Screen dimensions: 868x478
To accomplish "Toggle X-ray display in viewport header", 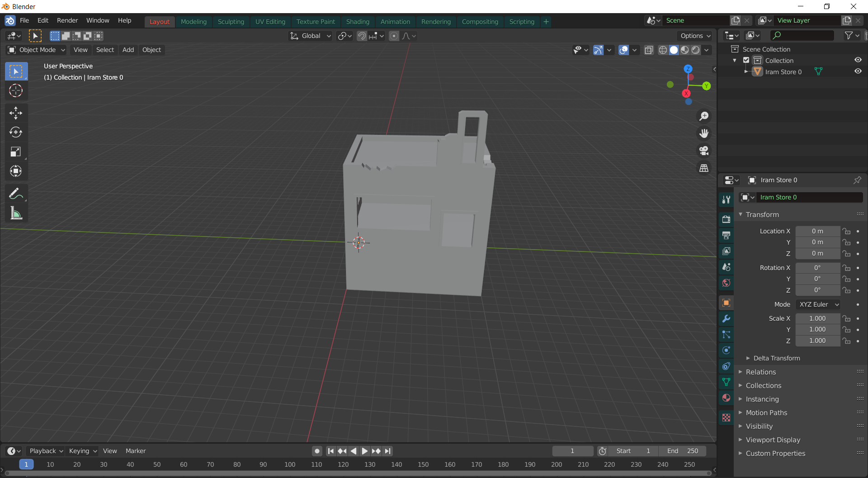I will pyautogui.click(x=649, y=50).
